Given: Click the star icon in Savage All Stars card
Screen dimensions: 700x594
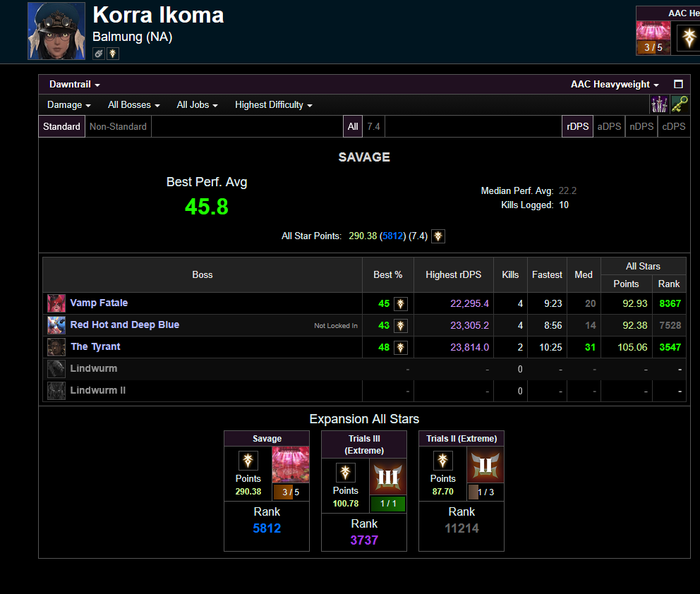Looking at the screenshot, I should pyautogui.click(x=248, y=461).
